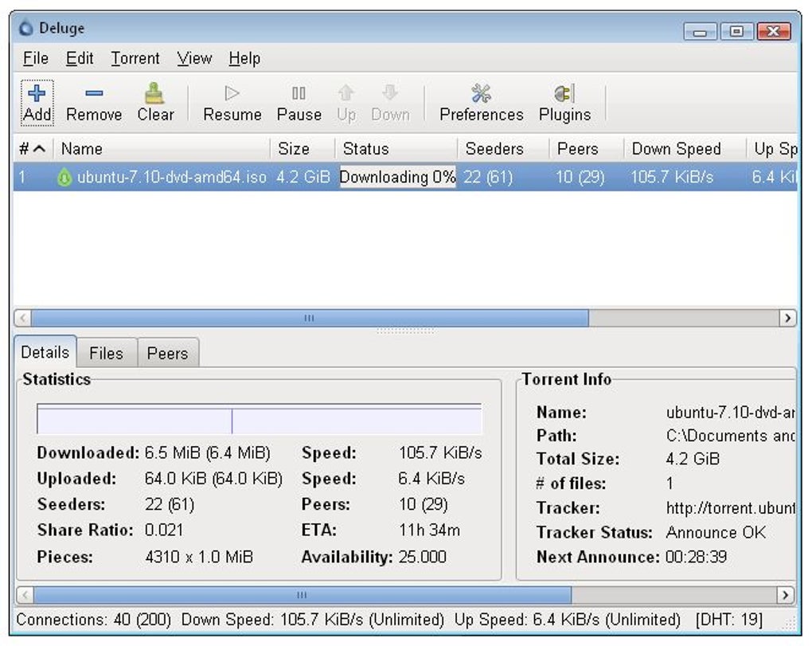Click the torrent list scrollbar right arrow
This screenshot has height=646, width=812.
point(787,318)
